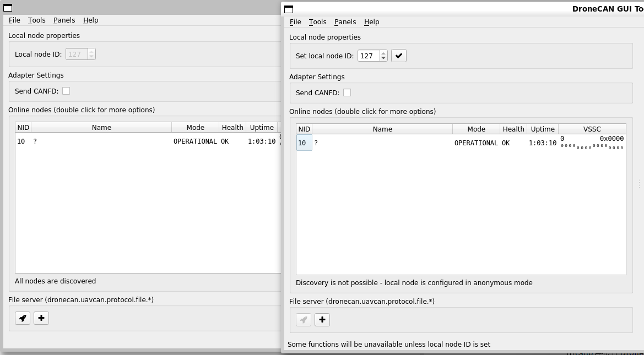Select OPERATIONAL mode cell in front window
The height and width of the screenshot is (355, 644).
[477, 143]
